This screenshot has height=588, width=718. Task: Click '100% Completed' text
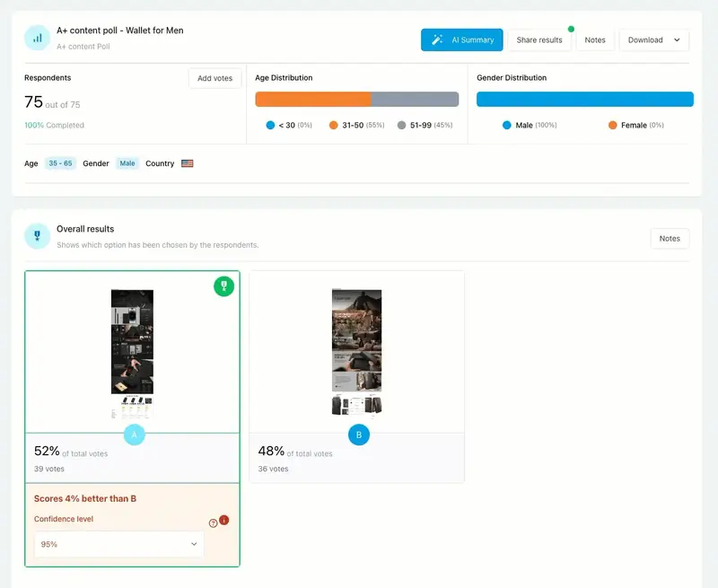54,125
